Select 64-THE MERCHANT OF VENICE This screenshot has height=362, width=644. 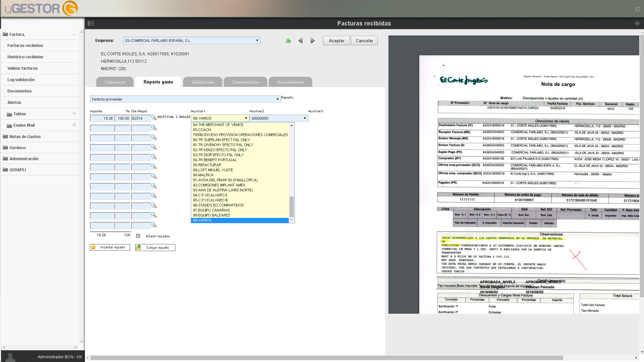point(240,125)
